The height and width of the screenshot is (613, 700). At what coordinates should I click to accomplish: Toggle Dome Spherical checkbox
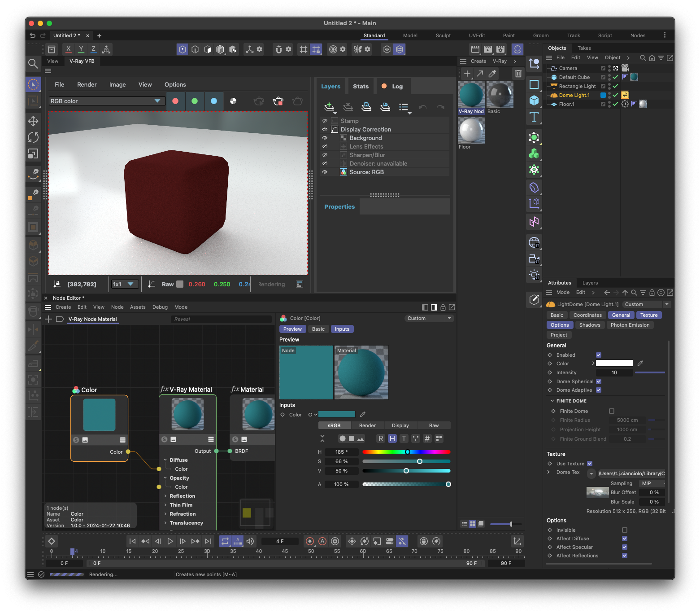pos(599,381)
